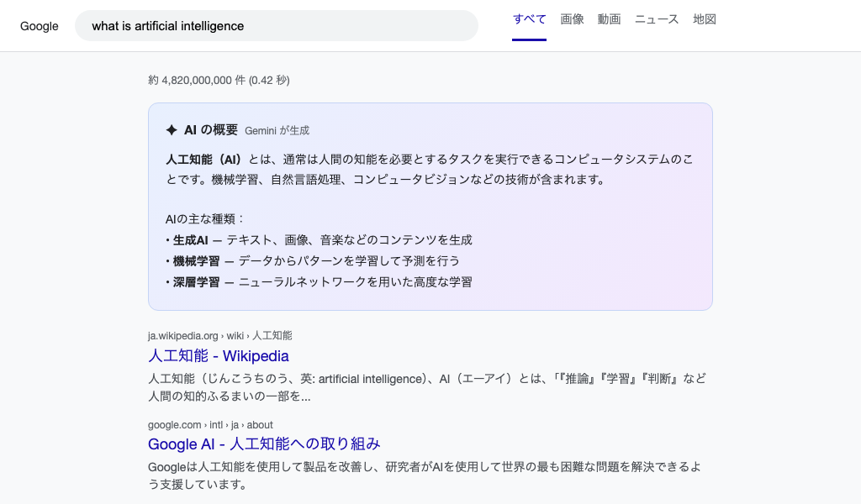Open the Google AI - 人工知能への取り組み link

[x=265, y=444]
